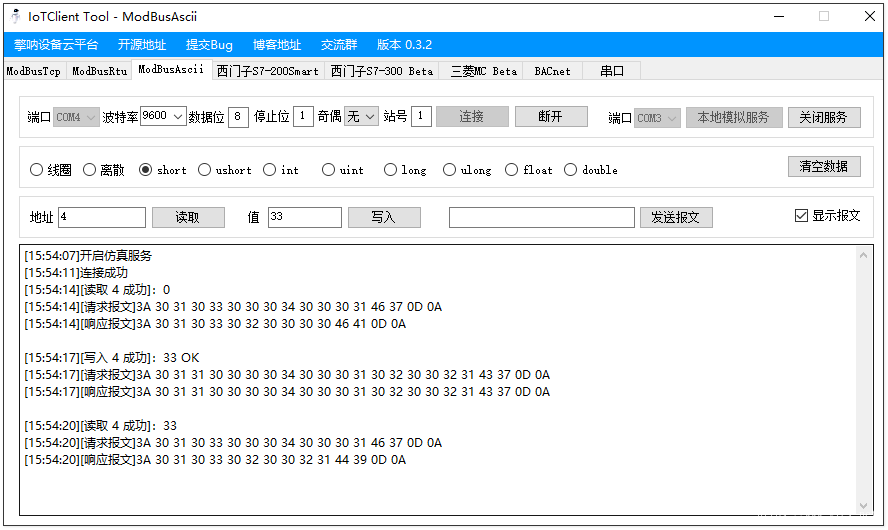888x530 pixels.
Task: Open the 交流群 menu item
Action: pyautogui.click(x=339, y=45)
